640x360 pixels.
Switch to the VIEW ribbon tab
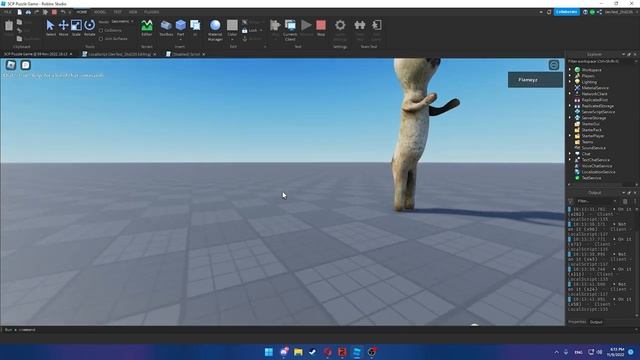pos(133,12)
